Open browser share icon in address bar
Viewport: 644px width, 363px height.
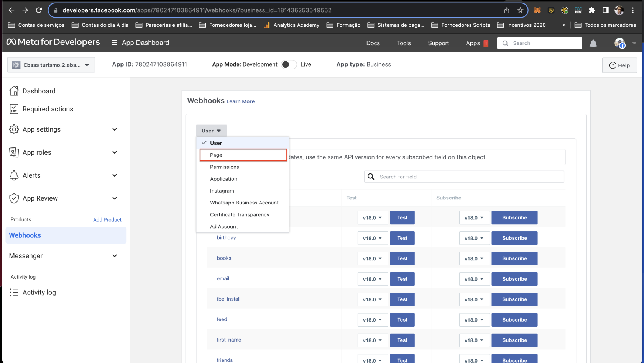(x=507, y=10)
